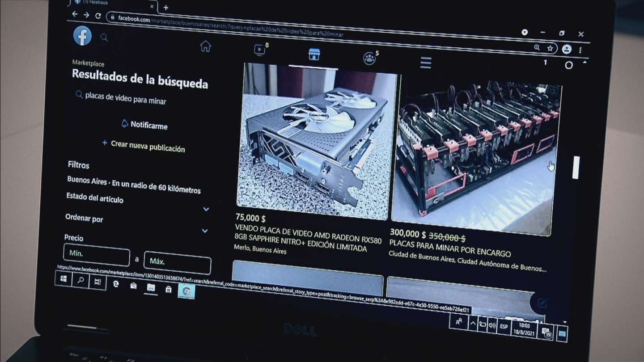Open File Explorer from the taskbar

[151, 288]
